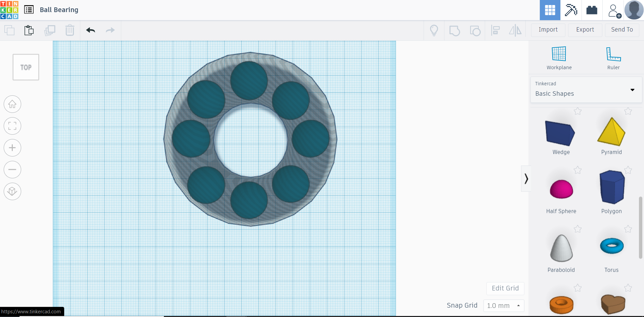Screen dimensions: 644x317
Task: Activate the Mirror flip tool
Action: pos(515,31)
